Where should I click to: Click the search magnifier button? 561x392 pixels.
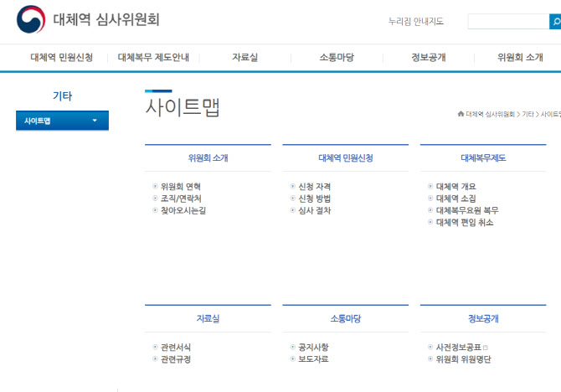[x=555, y=22]
